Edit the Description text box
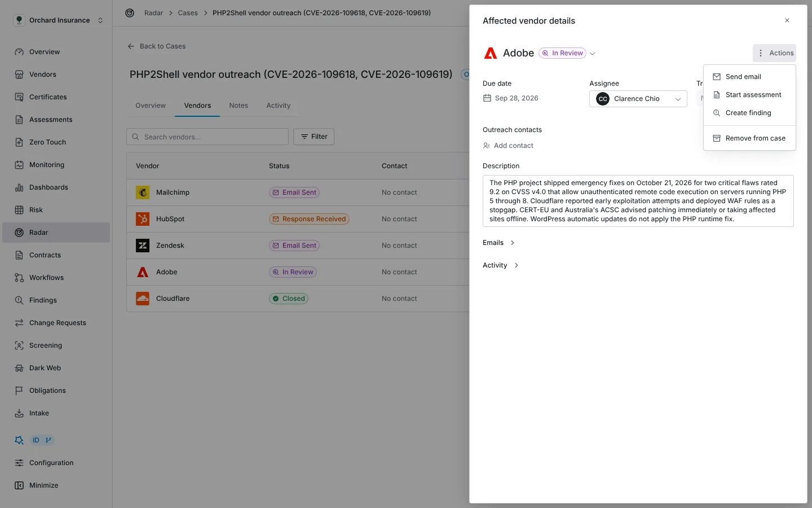 [638, 201]
